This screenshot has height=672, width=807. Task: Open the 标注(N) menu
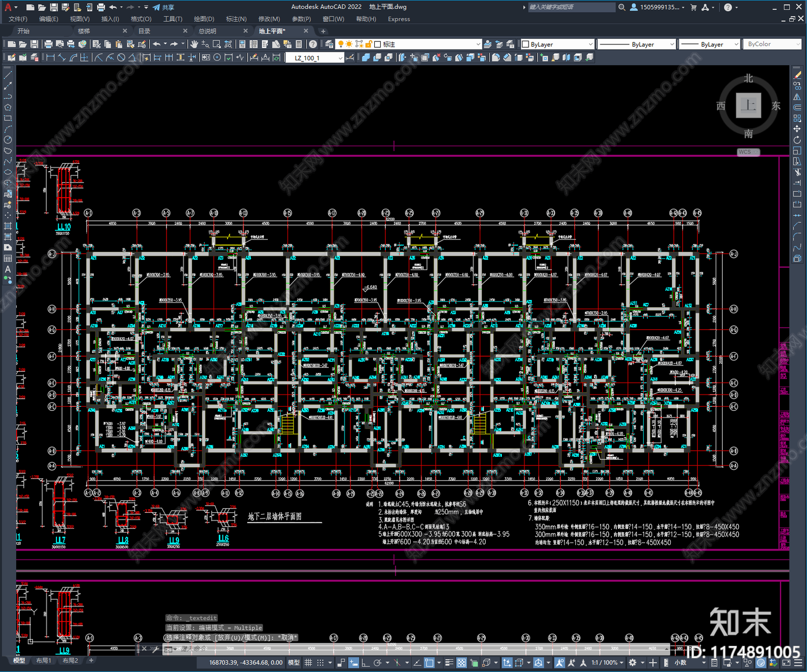[x=236, y=19]
